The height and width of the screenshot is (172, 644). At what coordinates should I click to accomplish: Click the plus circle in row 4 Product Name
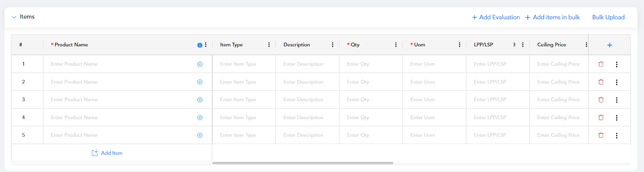[x=200, y=118]
